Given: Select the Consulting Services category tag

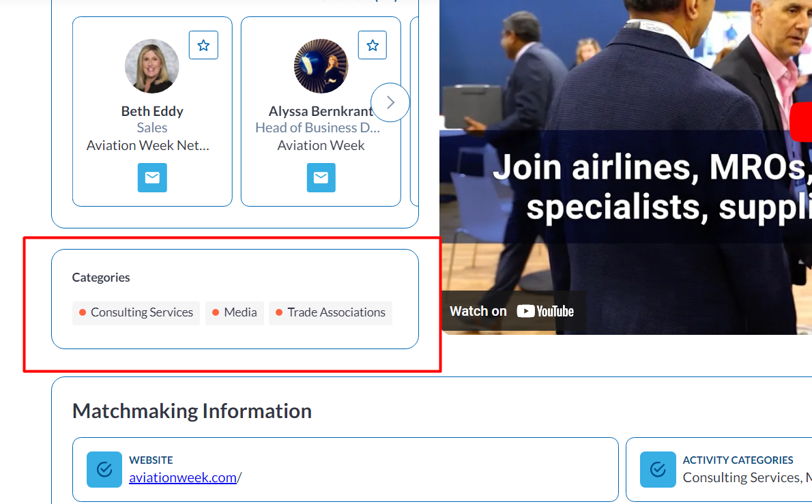Looking at the screenshot, I should (x=136, y=313).
